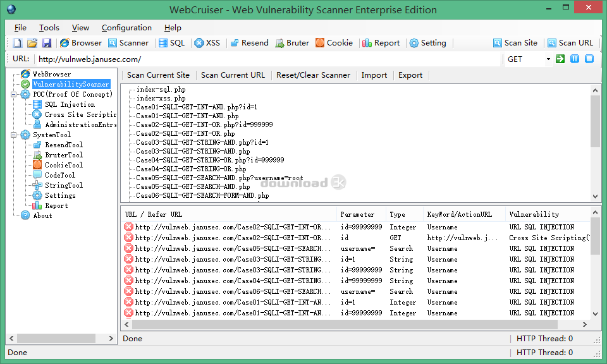Select Cross Site Scripting tree node
The width and height of the screenshot is (607, 364).
[x=80, y=114]
